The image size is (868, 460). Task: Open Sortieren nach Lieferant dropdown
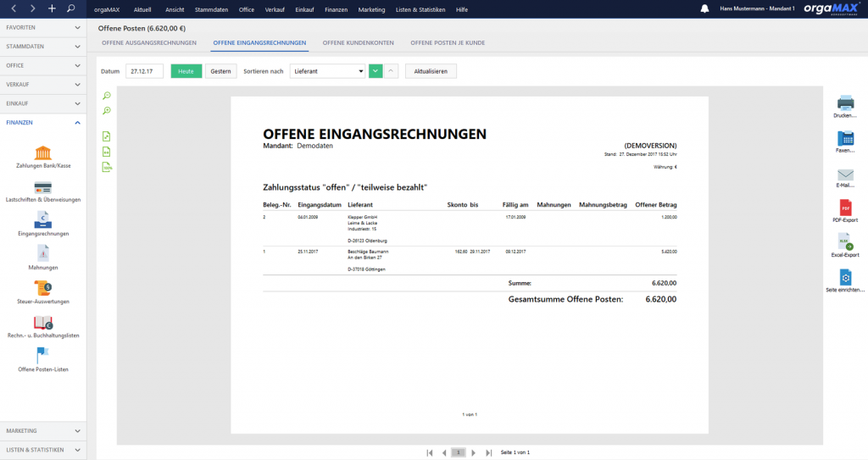(328, 71)
